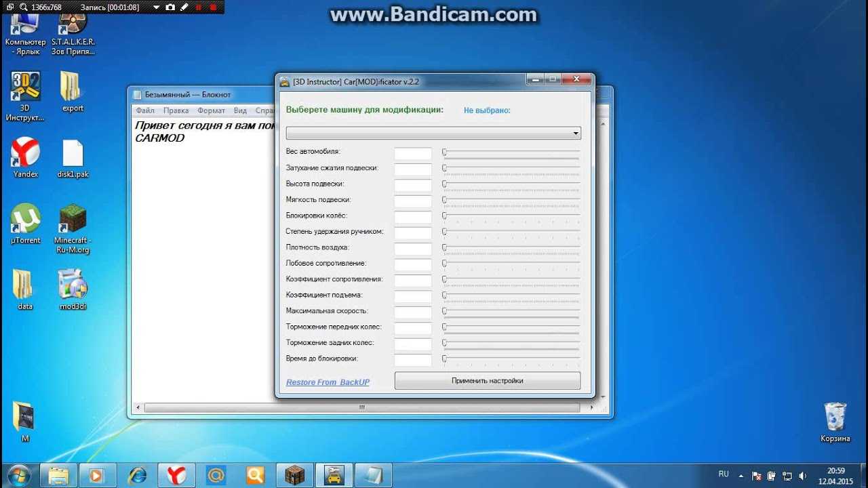This screenshot has width=868, height=488.
Task: Click the volume icon in the system tray
Action: tap(803, 476)
